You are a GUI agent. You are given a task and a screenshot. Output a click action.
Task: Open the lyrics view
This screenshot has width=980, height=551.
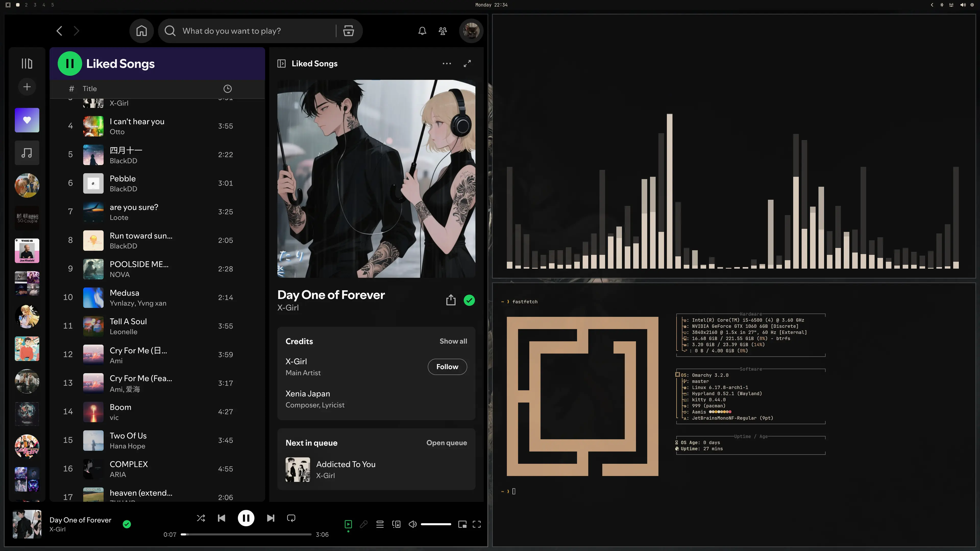point(364,524)
